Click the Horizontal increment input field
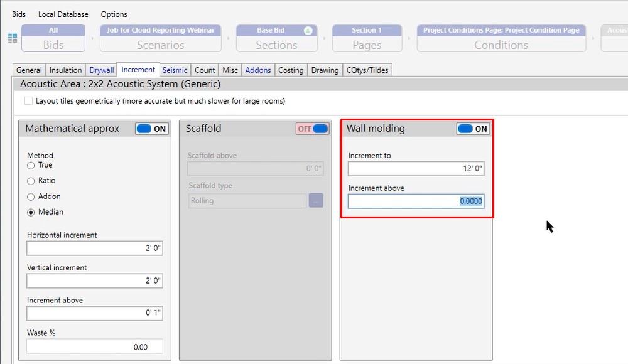 (x=95, y=249)
